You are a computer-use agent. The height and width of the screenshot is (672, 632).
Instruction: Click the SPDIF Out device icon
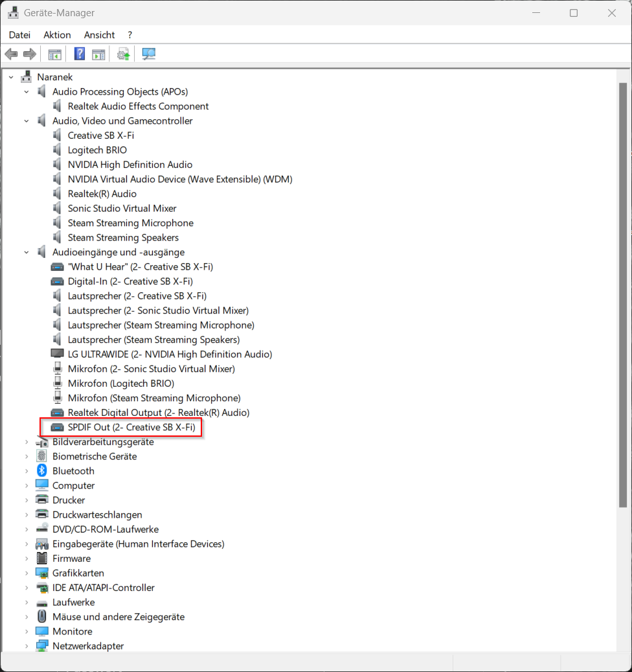(x=58, y=427)
